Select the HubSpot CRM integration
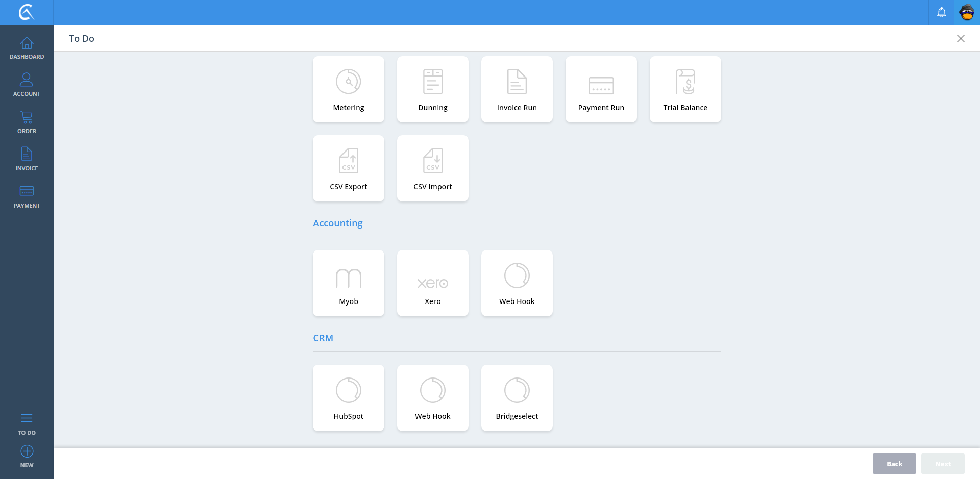Screen dimensions: 980x479 coord(348,398)
